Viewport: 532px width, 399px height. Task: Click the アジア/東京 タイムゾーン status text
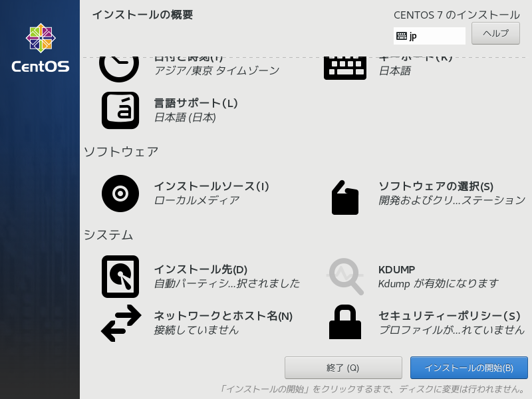point(217,70)
